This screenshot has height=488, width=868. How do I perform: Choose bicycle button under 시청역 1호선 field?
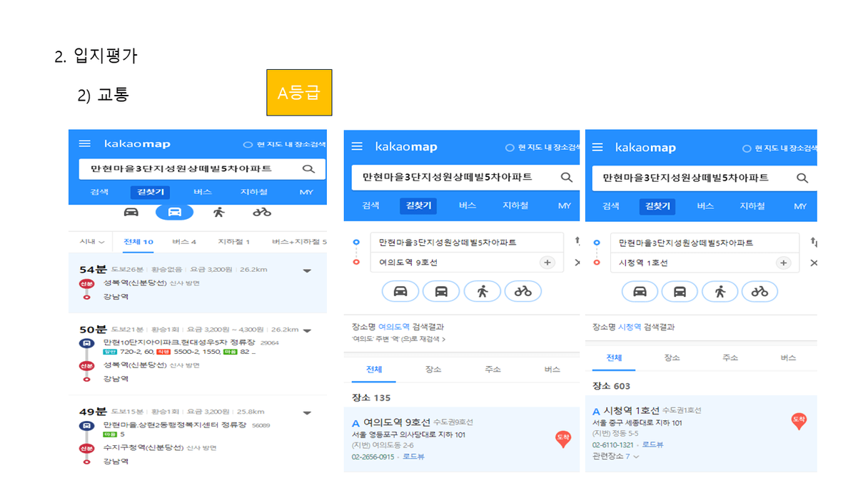coord(759,291)
